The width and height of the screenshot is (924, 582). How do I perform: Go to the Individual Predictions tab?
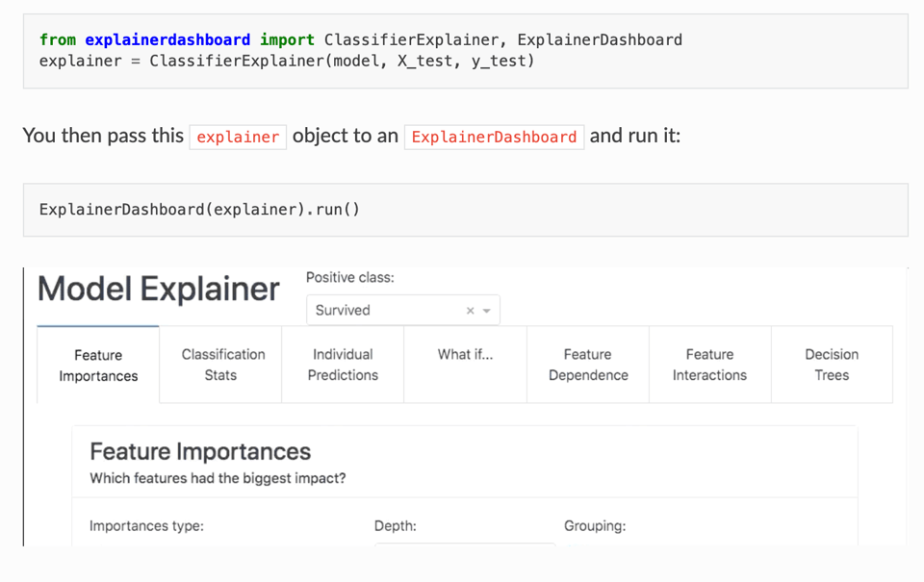343,365
